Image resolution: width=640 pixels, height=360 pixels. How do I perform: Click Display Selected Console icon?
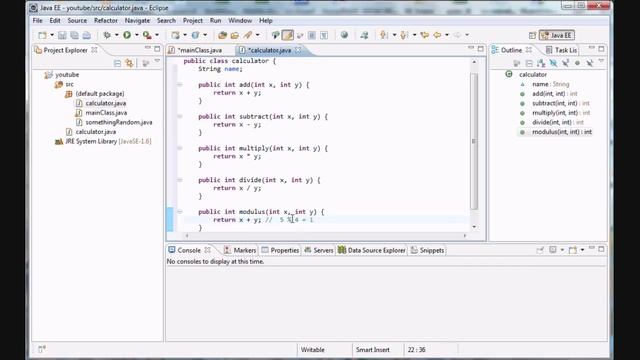pyautogui.click(x=553, y=250)
